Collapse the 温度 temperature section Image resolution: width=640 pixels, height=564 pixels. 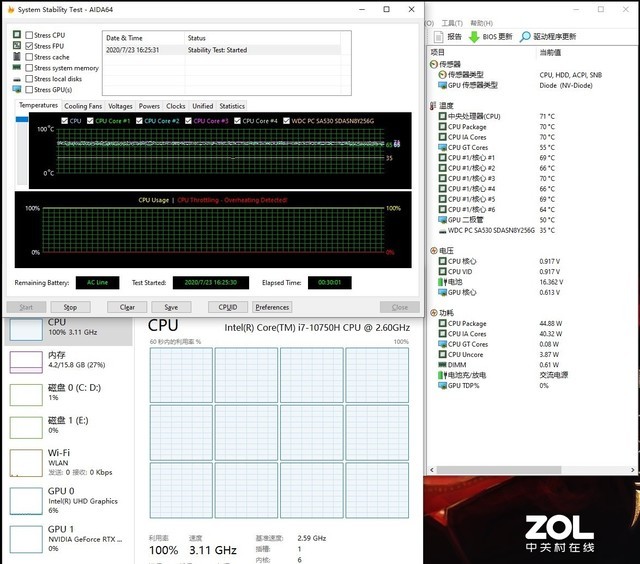(433, 105)
